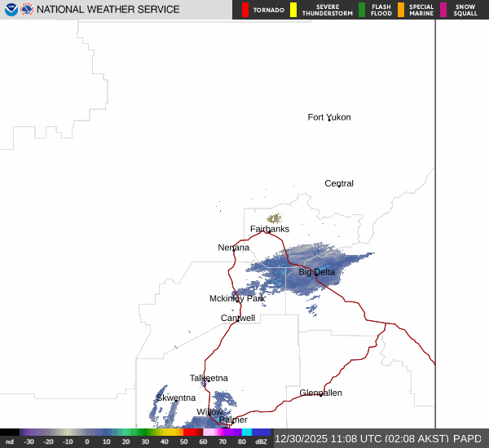Select the Nenana map label
Viewport: 489px width, 448px height.
[233, 247]
